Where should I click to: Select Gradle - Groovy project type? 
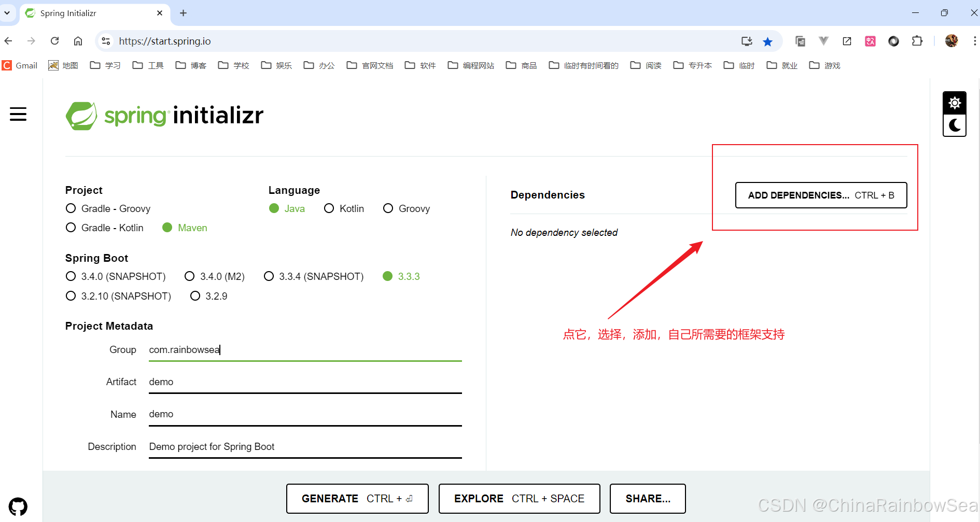(71, 208)
